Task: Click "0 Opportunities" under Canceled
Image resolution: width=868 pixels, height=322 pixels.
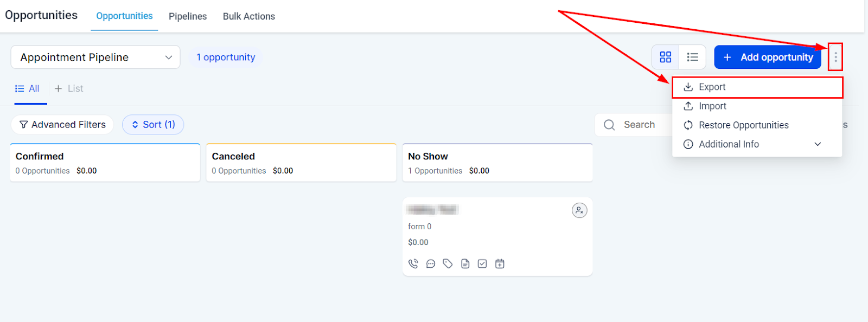Action: coord(239,171)
